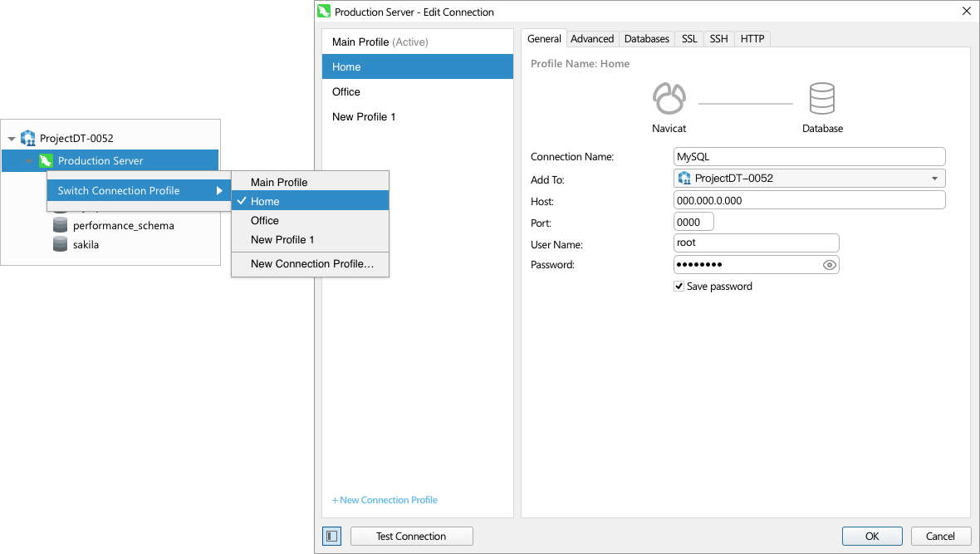Viewport: 980px width, 554px height.
Task: Collapse the ProjectDT-0052 tree node
Action: 12,139
